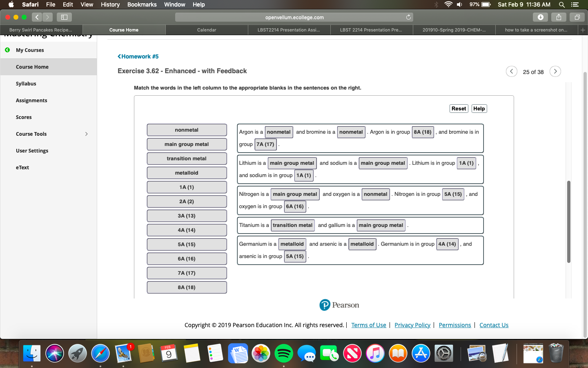Select the 2A (2) tile in the left column
Screen dimensions: 588x368
coord(187,201)
